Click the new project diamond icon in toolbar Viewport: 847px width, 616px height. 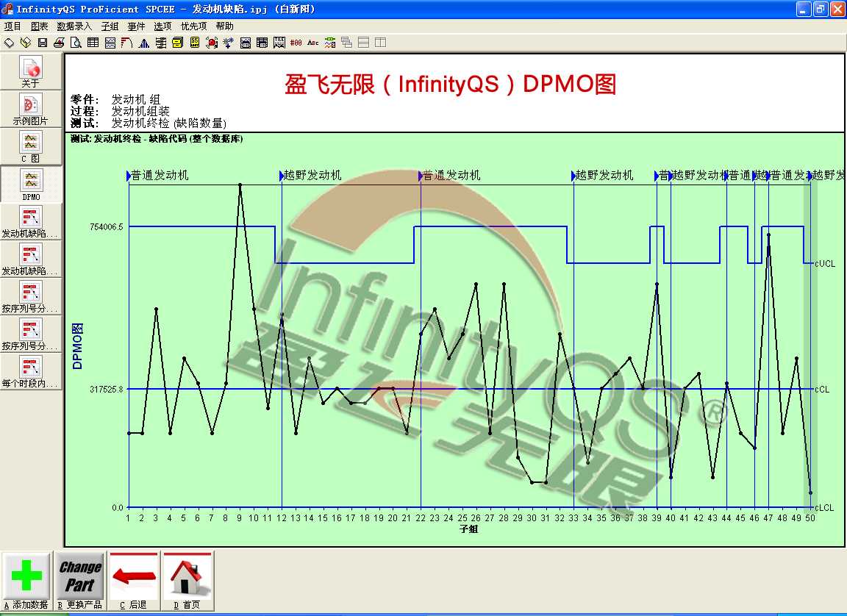[x=9, y=43]
